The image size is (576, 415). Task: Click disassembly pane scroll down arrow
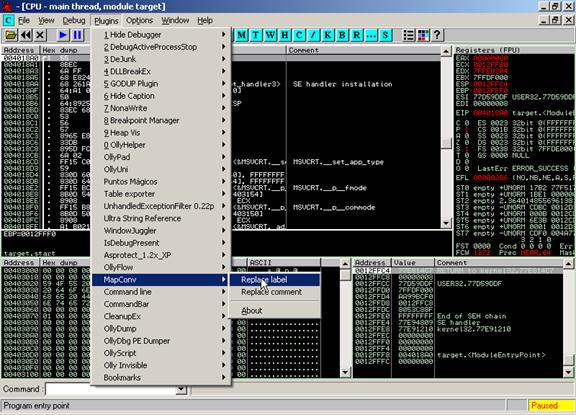tap(446, 223)
